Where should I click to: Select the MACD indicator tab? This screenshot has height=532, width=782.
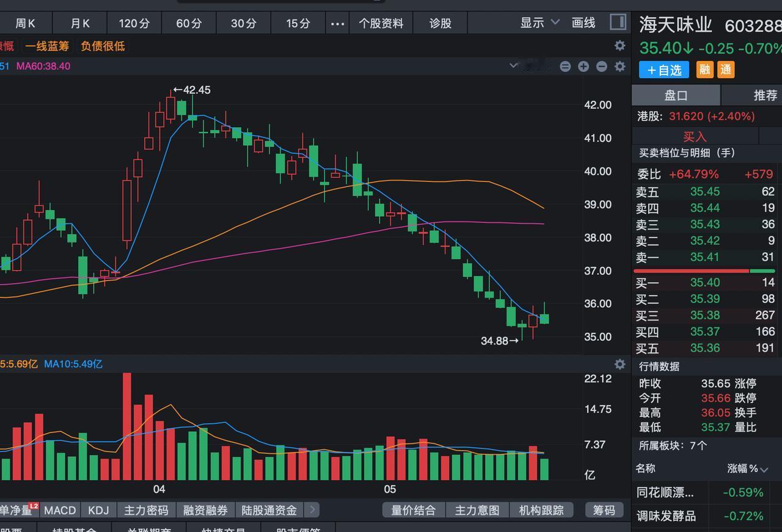[x=60, y=510]
